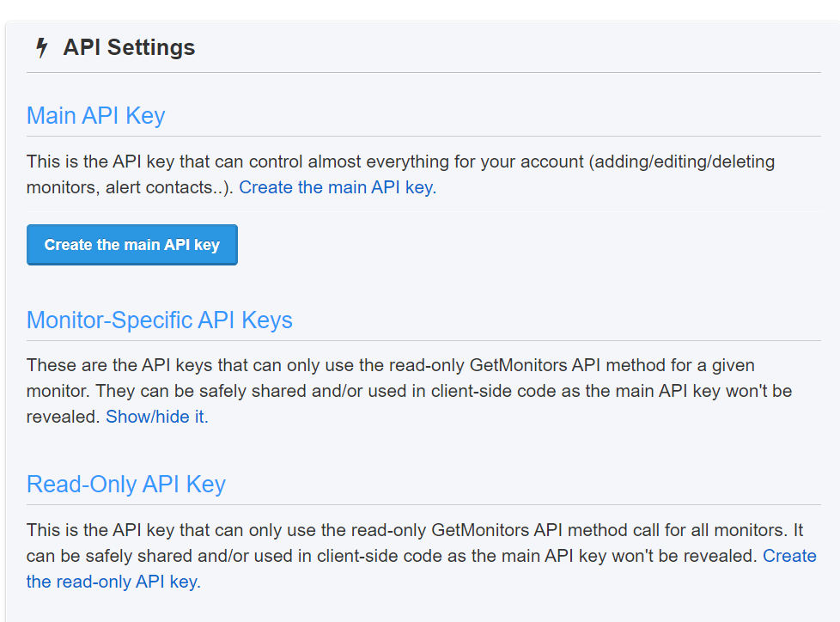The height and width of the screenshot is (622, 840).
Task: Select the 'Monitor-Specific API Keys' heading
Action: [160, 320]
